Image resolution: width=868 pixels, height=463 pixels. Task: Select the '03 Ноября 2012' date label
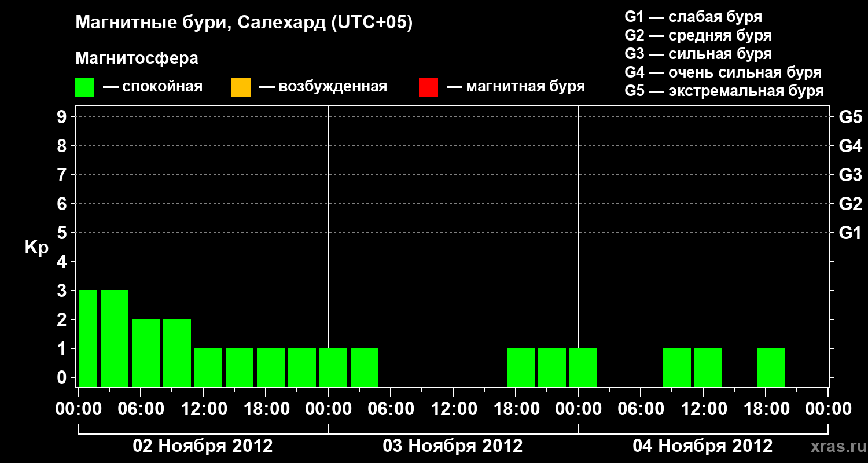click(453, 446)
